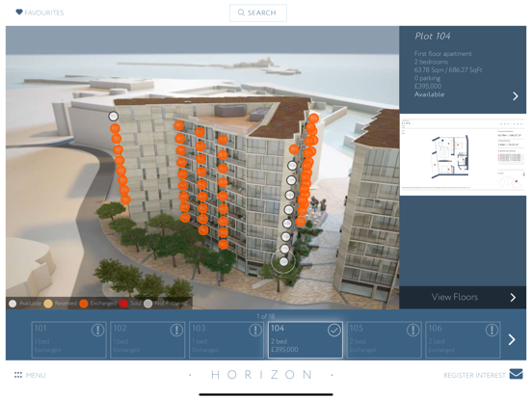Select the orange plot 902 marker
532x399 pixels.
[199, 132]
